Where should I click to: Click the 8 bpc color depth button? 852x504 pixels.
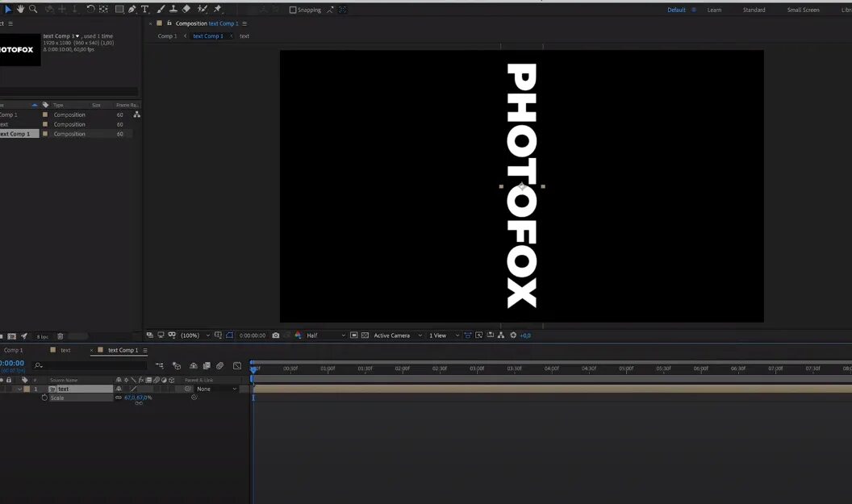[x=43, y=337]
